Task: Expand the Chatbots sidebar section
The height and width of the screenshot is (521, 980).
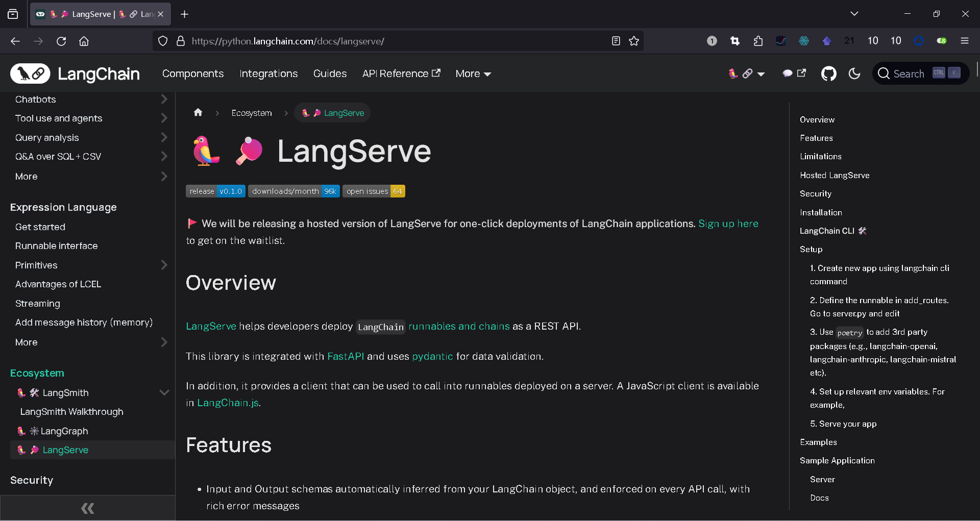Action: pos(164,100)
